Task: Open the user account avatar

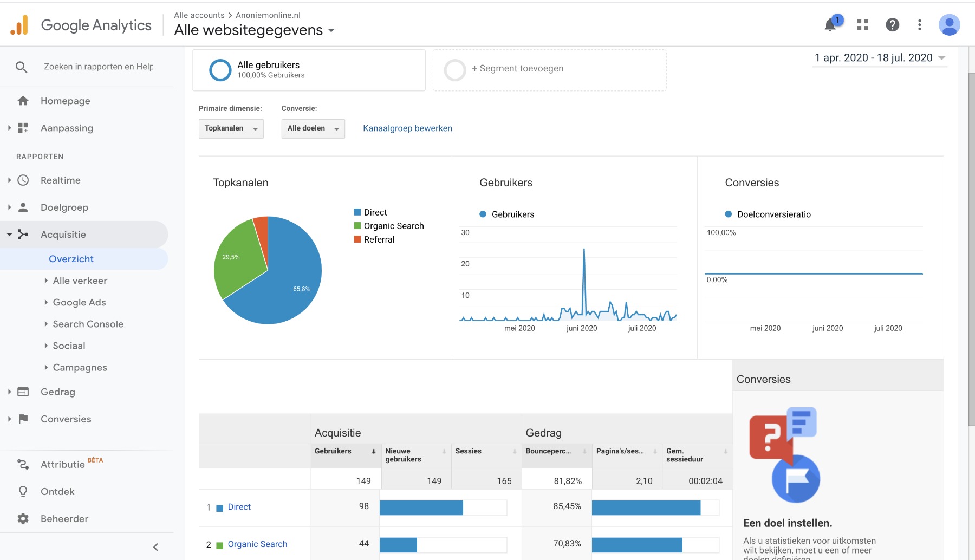Action: coord(949,25)
